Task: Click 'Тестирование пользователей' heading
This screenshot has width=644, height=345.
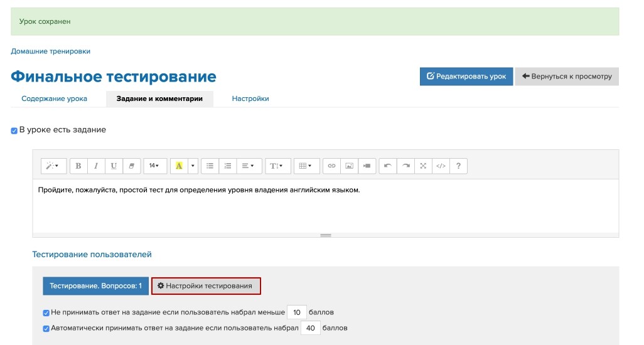Action: pos(92,254)
